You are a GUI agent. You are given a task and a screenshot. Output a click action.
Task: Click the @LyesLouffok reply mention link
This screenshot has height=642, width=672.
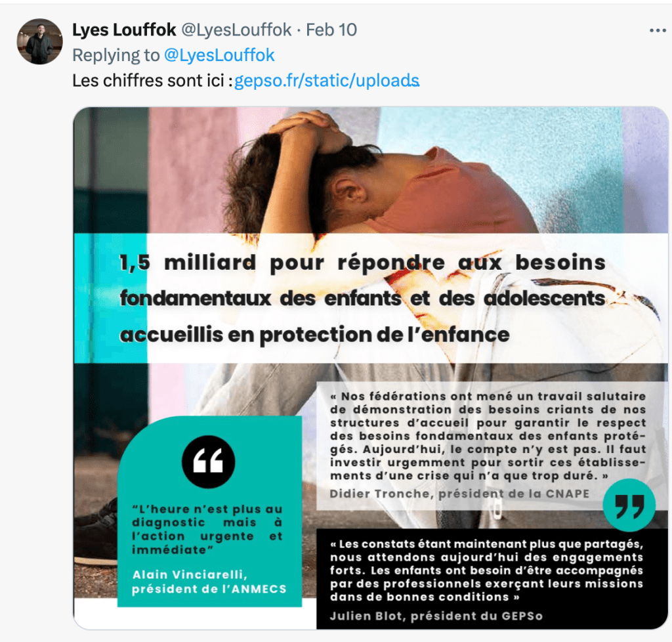pos(219,55)
